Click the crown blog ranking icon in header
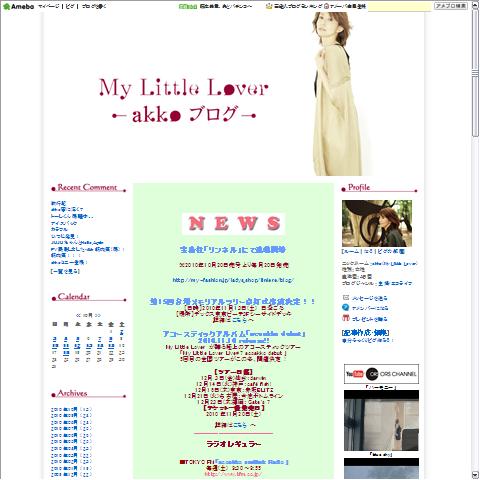 coord(269,6)
